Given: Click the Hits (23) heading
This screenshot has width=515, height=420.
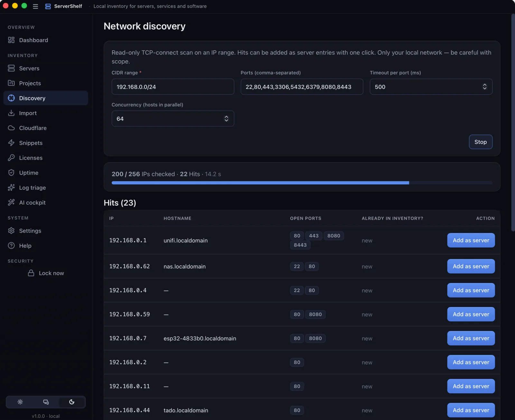Looking at the screenshot, I should pyautogui.click(x=120, y=203).
